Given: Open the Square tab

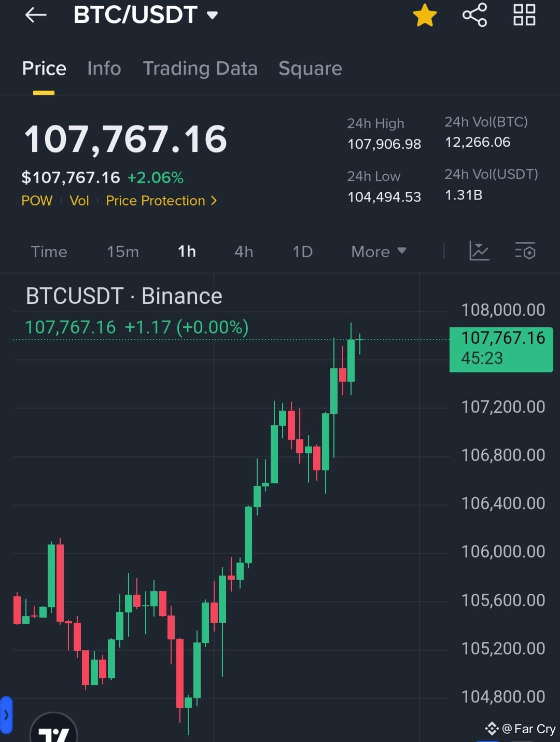Looking at the screenshot, I should 310,68.
